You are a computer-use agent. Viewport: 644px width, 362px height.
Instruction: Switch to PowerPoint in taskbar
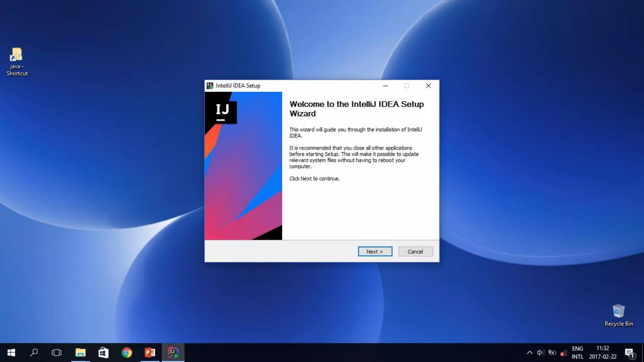150,353
